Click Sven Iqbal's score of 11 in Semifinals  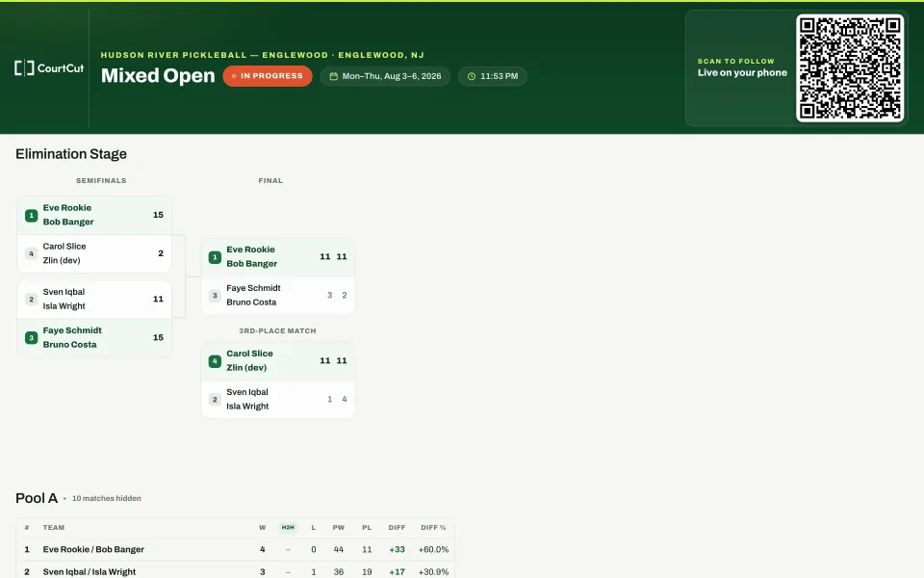[x=158, y=299]
